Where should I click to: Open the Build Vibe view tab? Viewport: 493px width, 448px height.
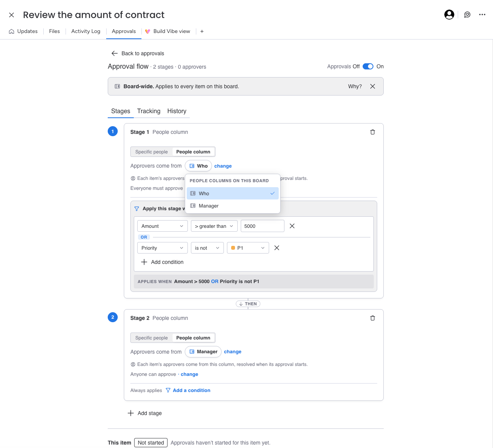coord(168,31)
